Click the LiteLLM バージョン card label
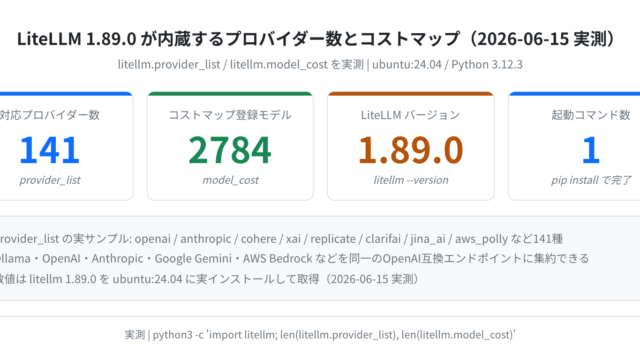The image size is (640, 360). pos(411,115)
